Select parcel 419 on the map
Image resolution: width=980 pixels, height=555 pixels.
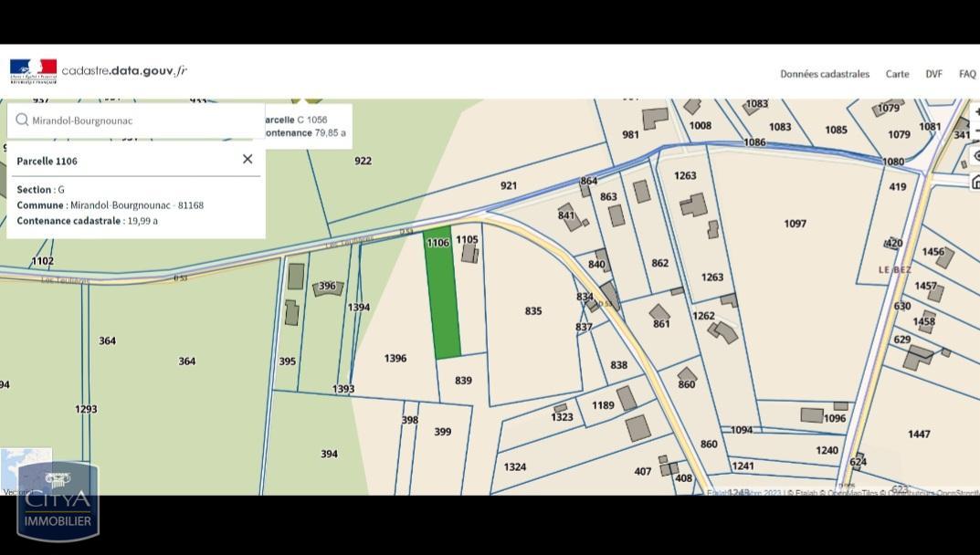pos(898,186)
